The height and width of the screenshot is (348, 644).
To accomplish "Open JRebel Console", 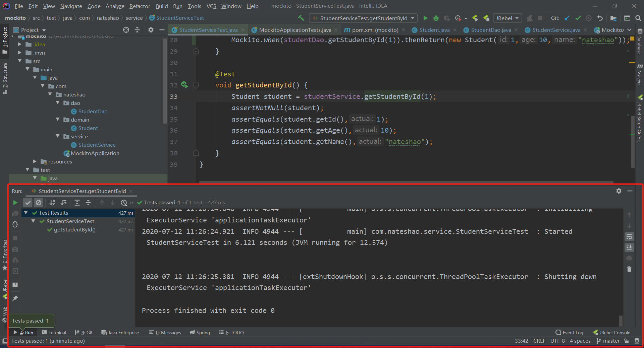I will [x=611, y=333].
